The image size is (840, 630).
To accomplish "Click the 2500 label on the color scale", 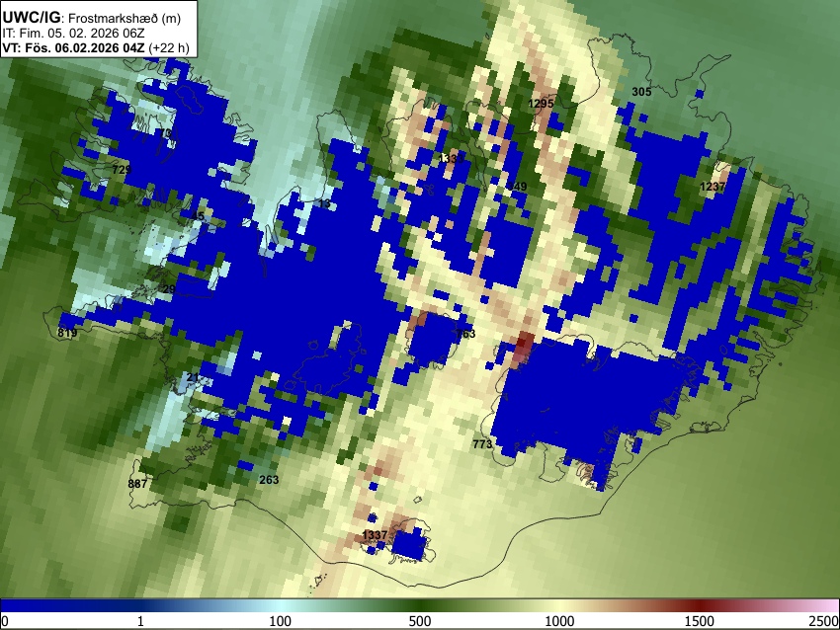I will pos(824,621).
